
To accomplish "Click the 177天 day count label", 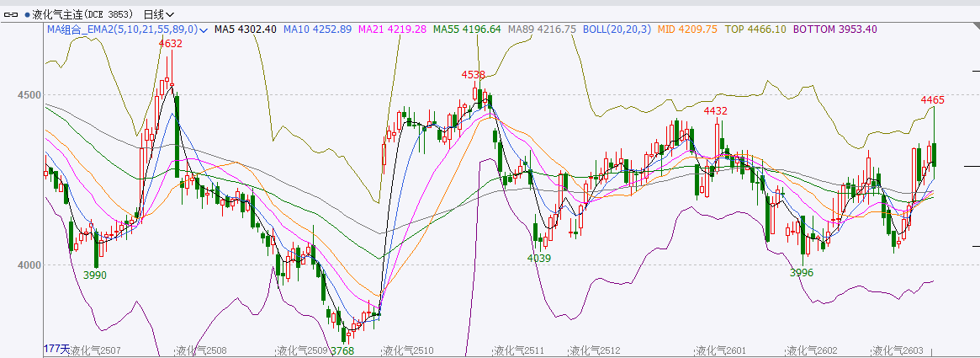I will pos(56,349).
